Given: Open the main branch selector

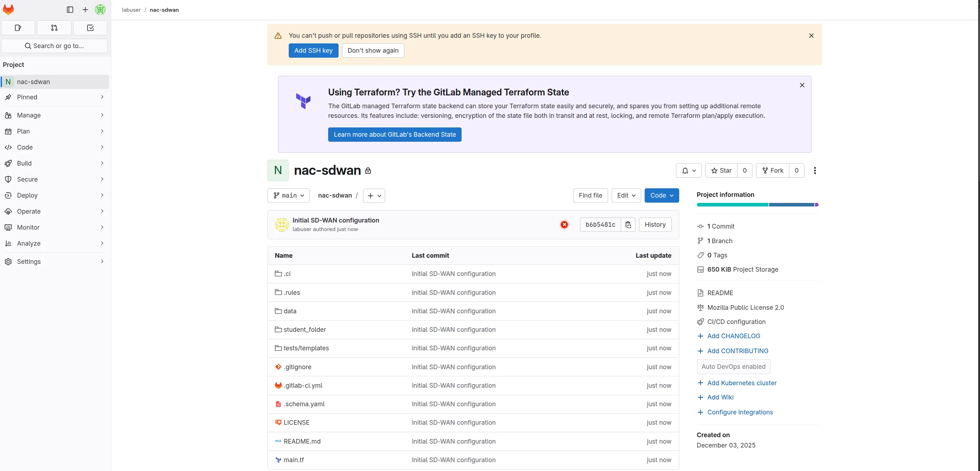Looking at the screenshot, I should (x=288, y=195).
